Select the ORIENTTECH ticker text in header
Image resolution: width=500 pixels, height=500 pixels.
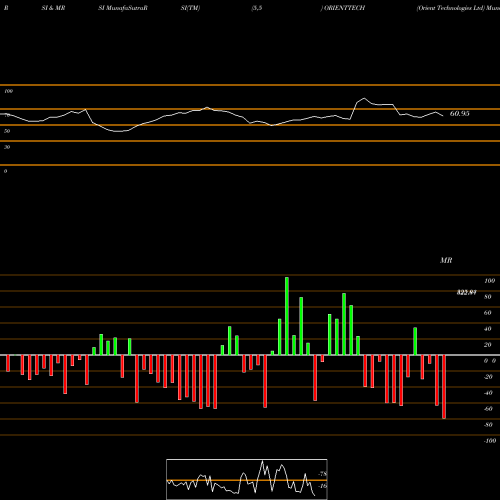coord(345,8)
